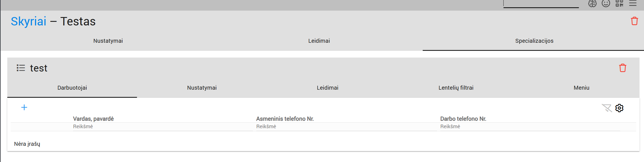644x162 pixels.
Task: Open the Lentelių filtrai tab
Action: [456, 88]
